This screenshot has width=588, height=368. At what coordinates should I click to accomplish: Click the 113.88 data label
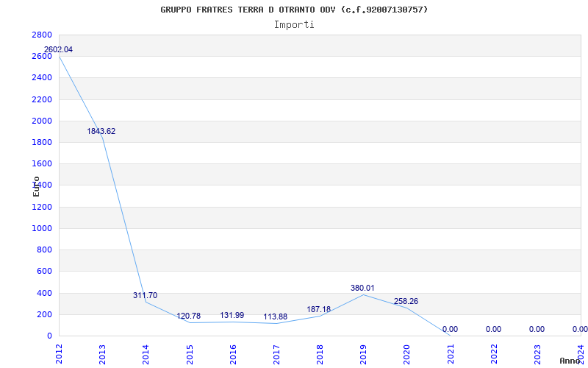(275, 317)
